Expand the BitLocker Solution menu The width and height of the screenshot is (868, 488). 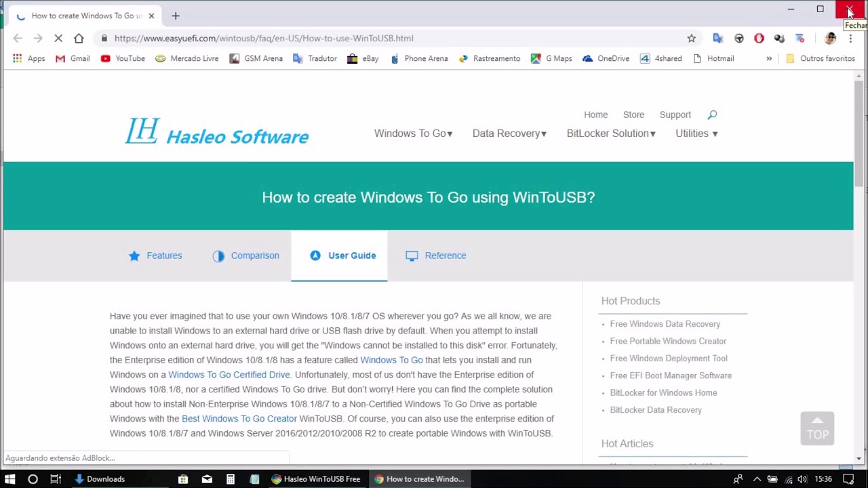coord(611,134)
